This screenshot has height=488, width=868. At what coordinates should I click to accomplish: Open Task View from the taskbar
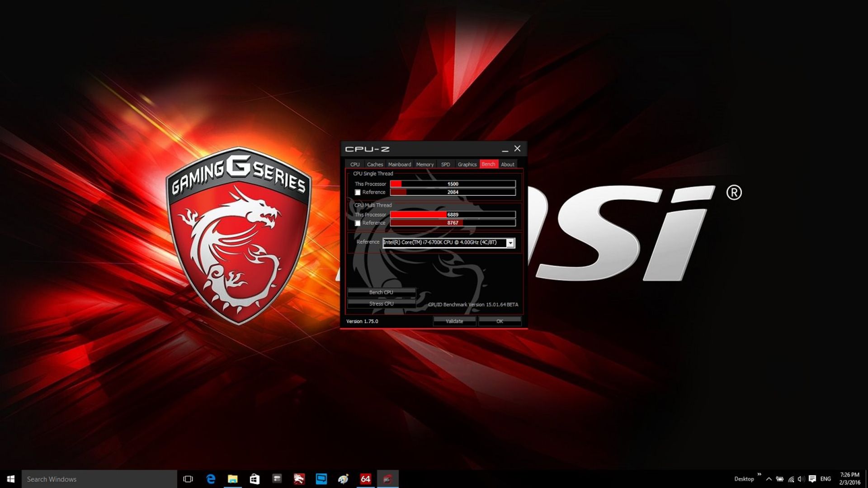click(x=188, y=479)
